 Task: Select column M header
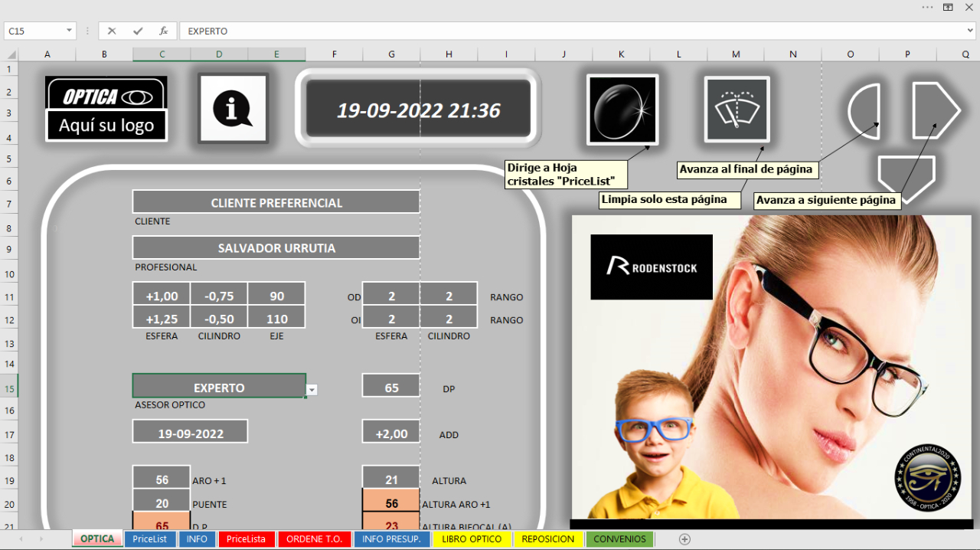pyautogui.click(x=736, y=54)
